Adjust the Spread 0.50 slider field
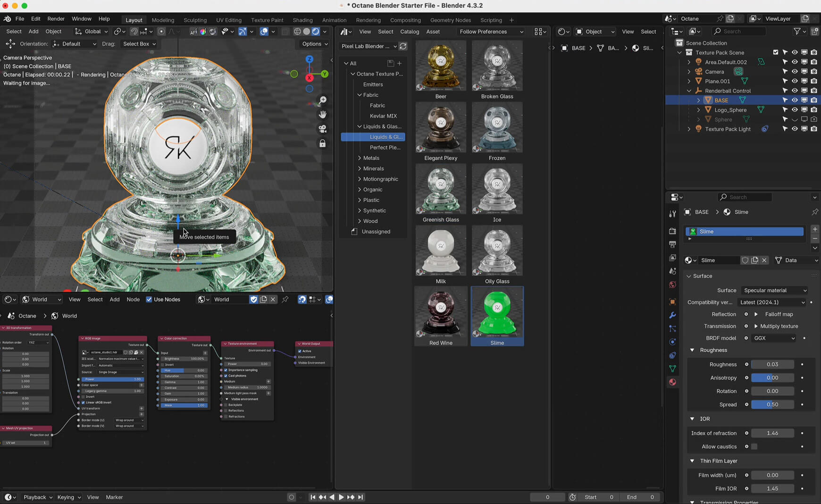 772,404
